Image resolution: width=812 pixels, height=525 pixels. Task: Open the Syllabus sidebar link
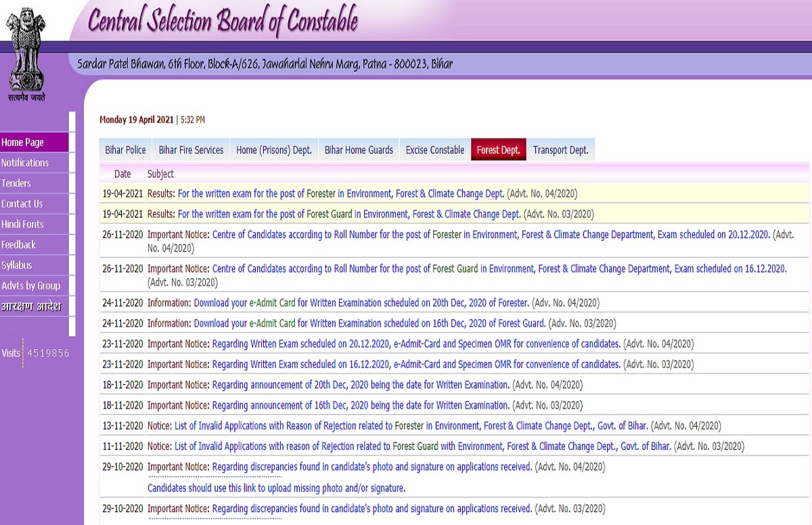point(17,265)
